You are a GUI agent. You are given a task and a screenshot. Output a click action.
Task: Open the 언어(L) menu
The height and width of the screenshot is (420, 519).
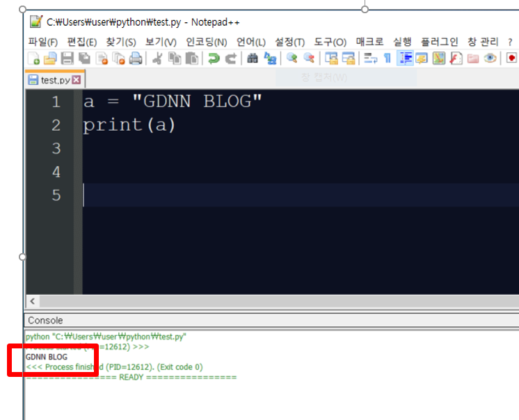[x=251, y=42]
